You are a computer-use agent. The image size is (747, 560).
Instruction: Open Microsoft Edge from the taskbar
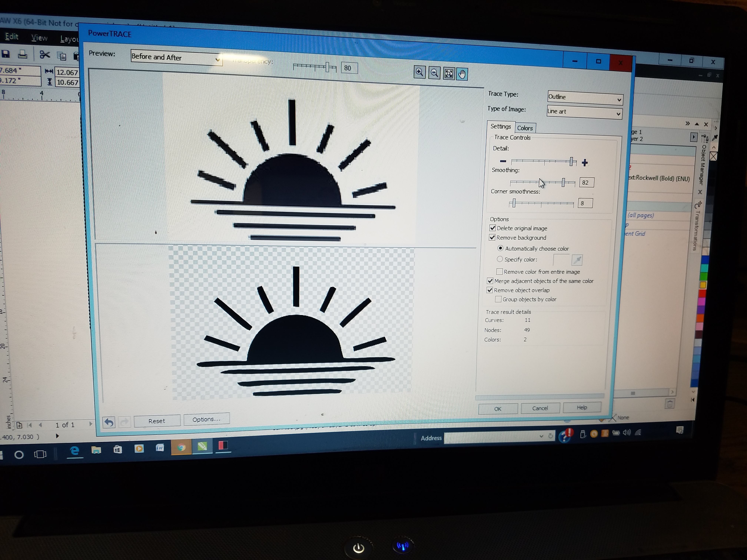pyautogui.click(x=74, y=451)
